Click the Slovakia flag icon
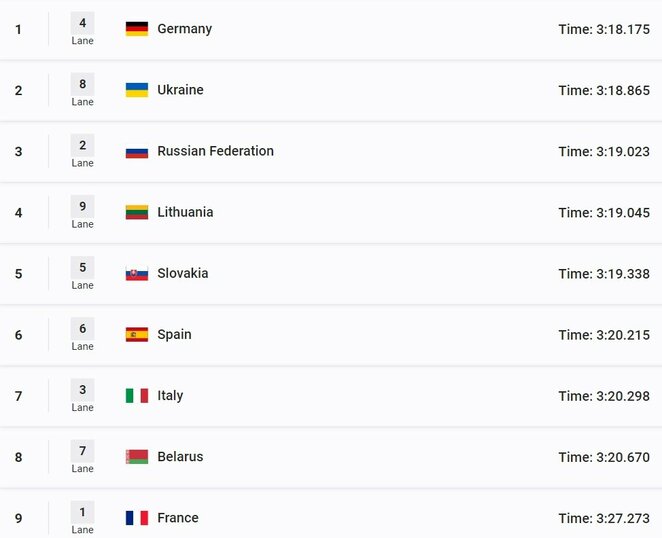This screenshot has width=662, height=538. [137, 274]
